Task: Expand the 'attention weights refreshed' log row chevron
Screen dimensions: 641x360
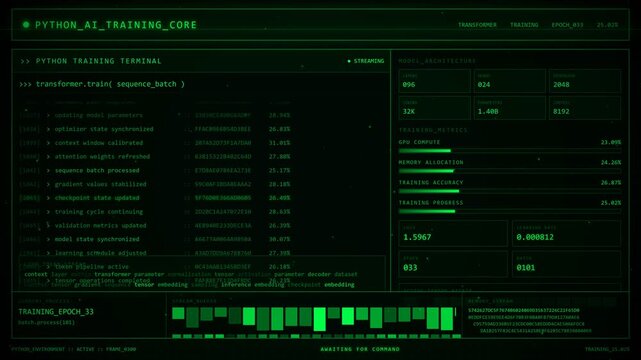Action: (x=48, y=157)
